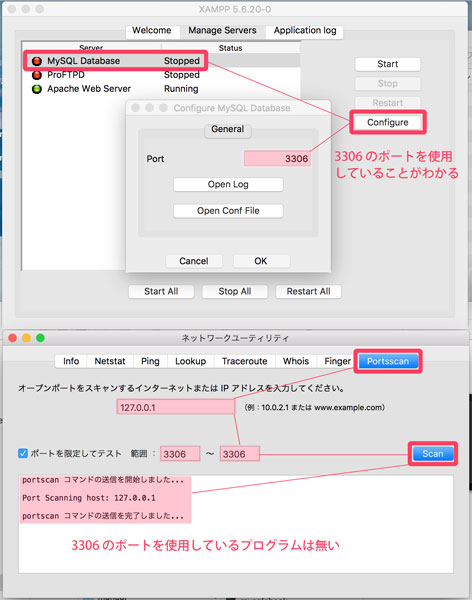The height and width of the screenshot is (600, 472).
Task: Go to the Welcome tab
Action: click(152, 31)
